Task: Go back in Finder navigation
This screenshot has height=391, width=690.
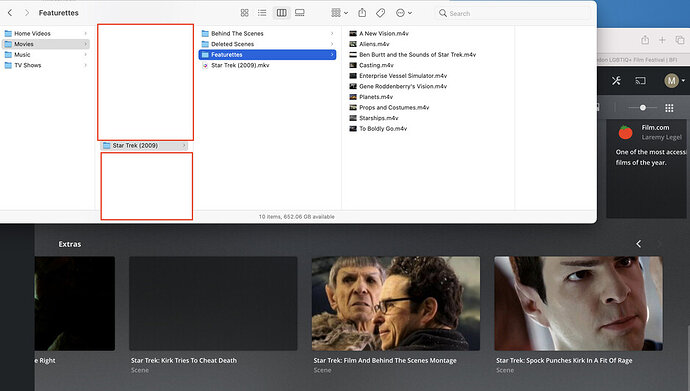Action: 10,13
